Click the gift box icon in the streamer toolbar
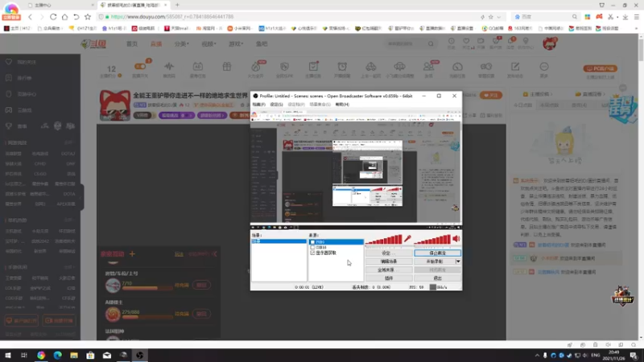The image size is (644, 362). pyautogui.click(x=227, y=67)
